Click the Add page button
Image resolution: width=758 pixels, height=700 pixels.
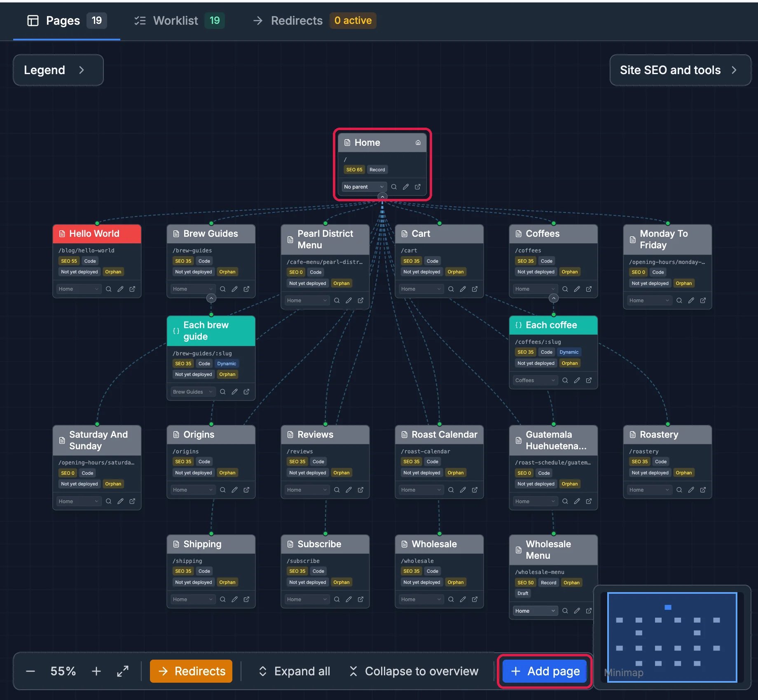tap(545, 671)
